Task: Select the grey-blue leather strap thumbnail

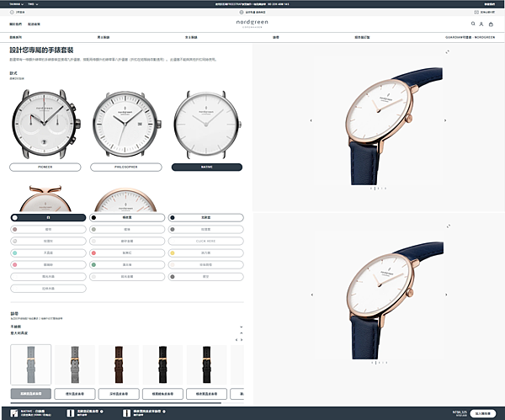Action: point(31,364)
